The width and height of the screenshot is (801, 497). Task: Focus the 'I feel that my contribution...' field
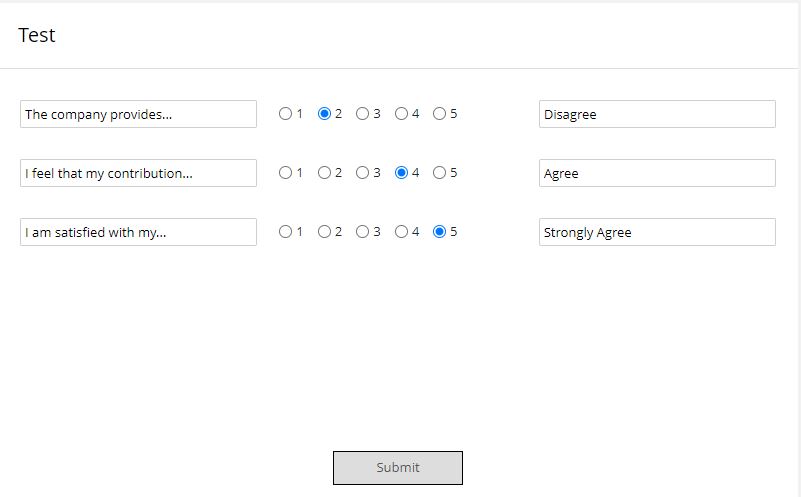pos(138,173)
